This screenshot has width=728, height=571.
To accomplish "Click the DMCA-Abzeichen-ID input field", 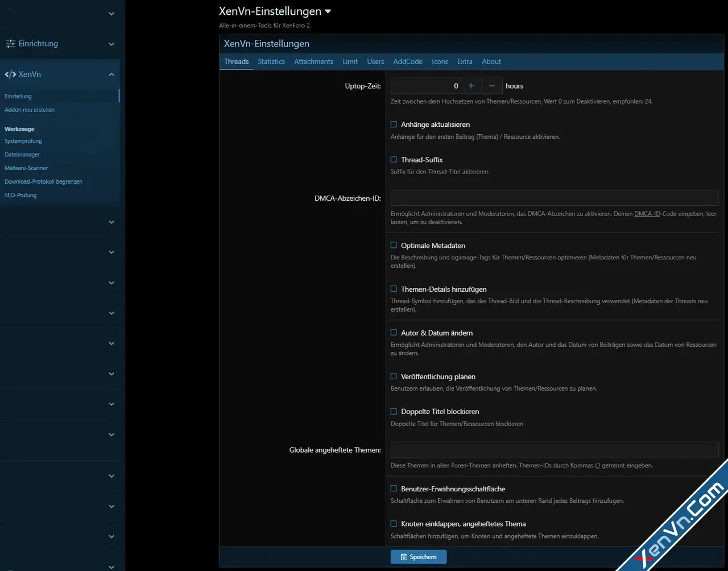I will [x=555, y=198].
